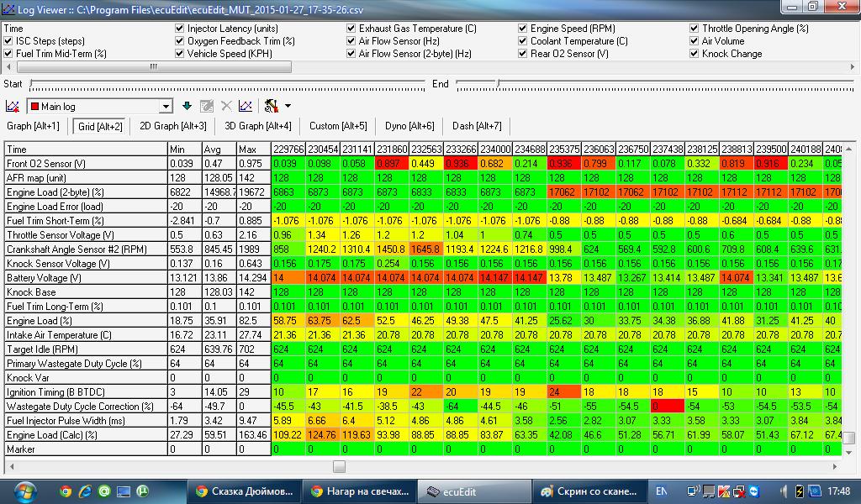Uncheck Oxygen Feedback Trim (%)
Viewport: 861px width, 504px height.
180,40
